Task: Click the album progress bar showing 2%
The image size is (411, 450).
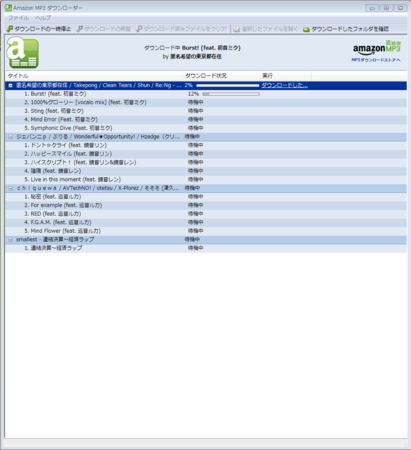Action: point(227,85)
